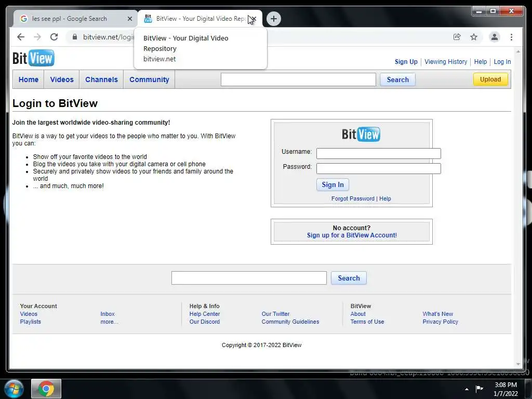
Task: Click the Help link in top bar
Action: [480, 62]
